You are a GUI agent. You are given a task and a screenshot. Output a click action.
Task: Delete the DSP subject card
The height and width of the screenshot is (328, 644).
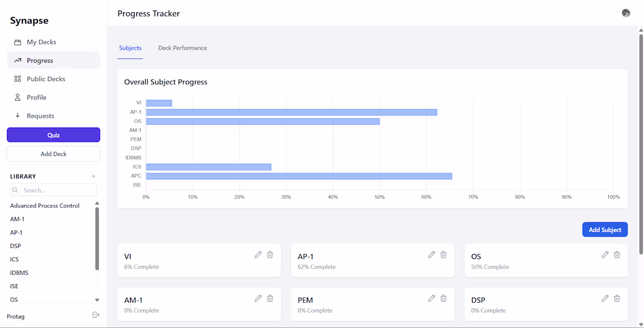coord(617,298)
